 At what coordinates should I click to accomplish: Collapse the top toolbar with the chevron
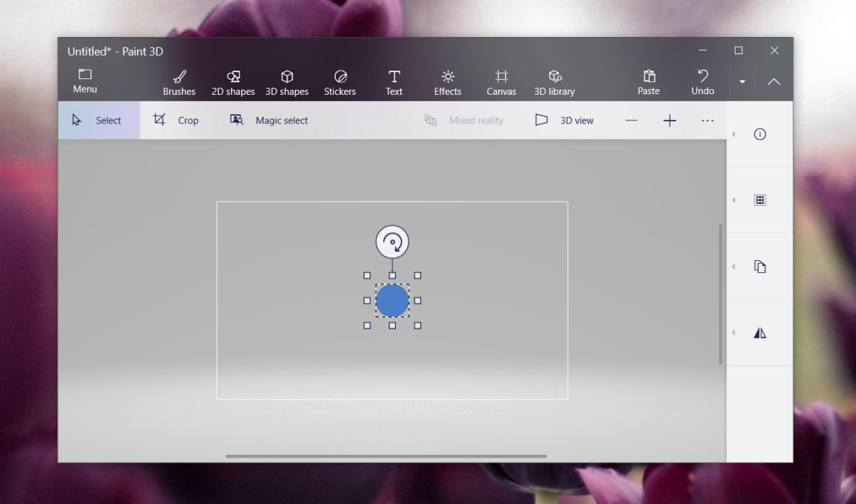[x=774, y=81]
